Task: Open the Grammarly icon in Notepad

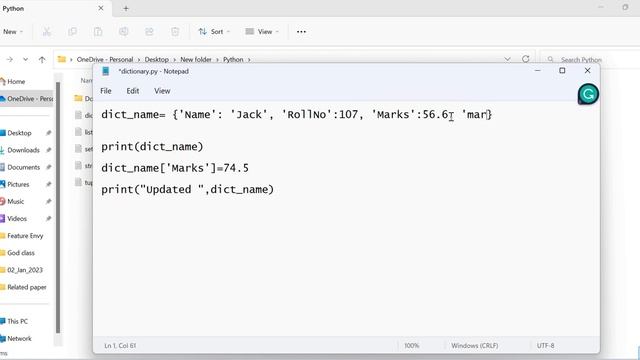Action: point(588,94)
